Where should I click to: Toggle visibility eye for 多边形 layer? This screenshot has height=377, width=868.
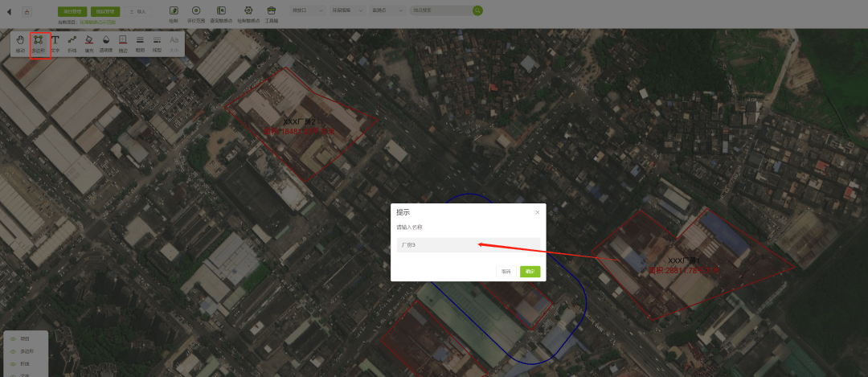(x=13, y=351)
